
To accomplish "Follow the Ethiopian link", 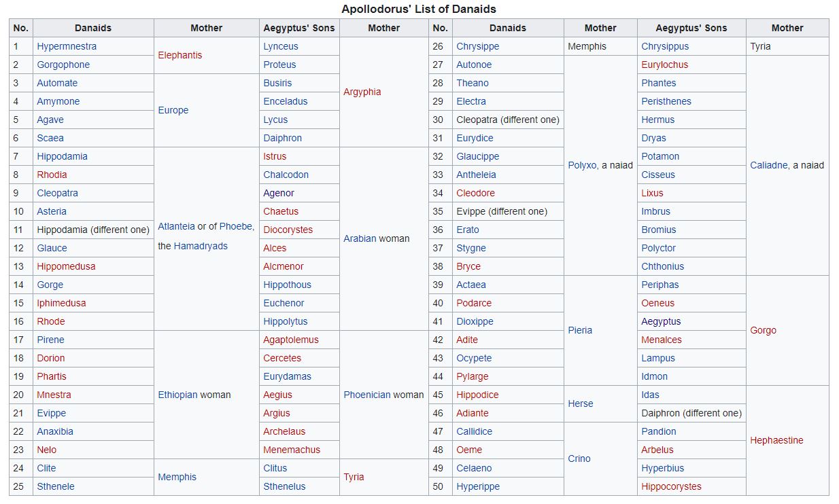I will pyautogui.click(x=177, y=395).
